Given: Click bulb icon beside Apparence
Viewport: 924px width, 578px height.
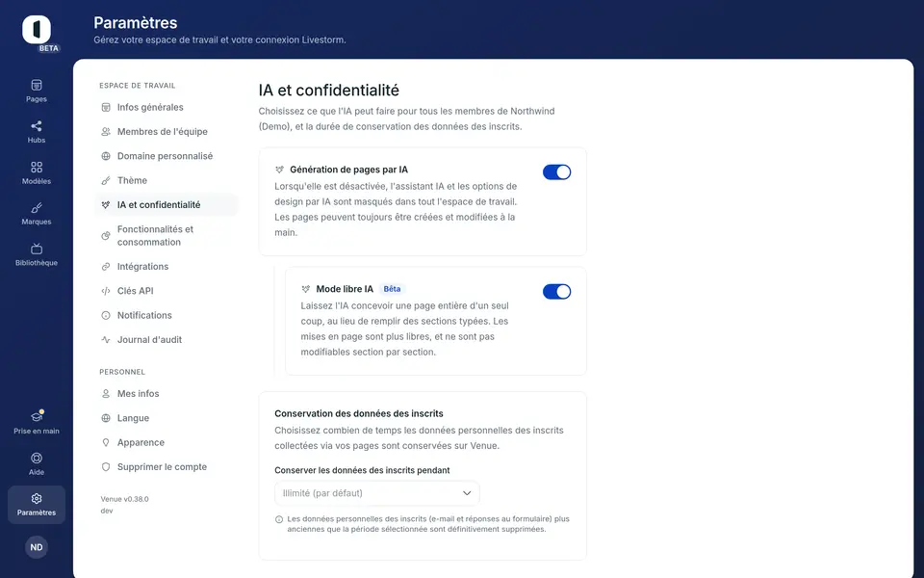Looking at the screenshot, I should click(x=106, y=442).
